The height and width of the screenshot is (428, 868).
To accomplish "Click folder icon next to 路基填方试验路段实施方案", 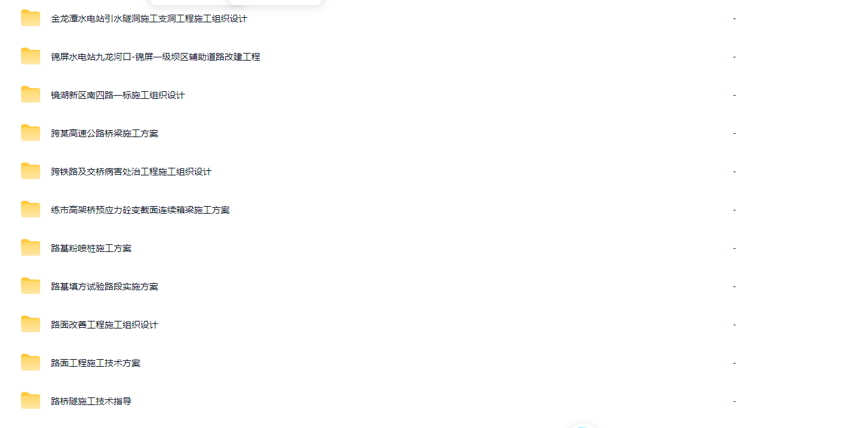I will (31, 286).
